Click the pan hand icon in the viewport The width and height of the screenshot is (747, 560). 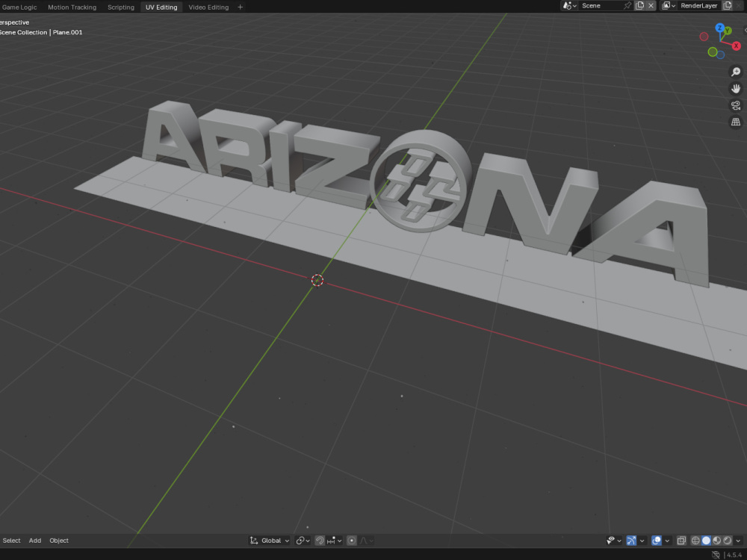point(736,89)
